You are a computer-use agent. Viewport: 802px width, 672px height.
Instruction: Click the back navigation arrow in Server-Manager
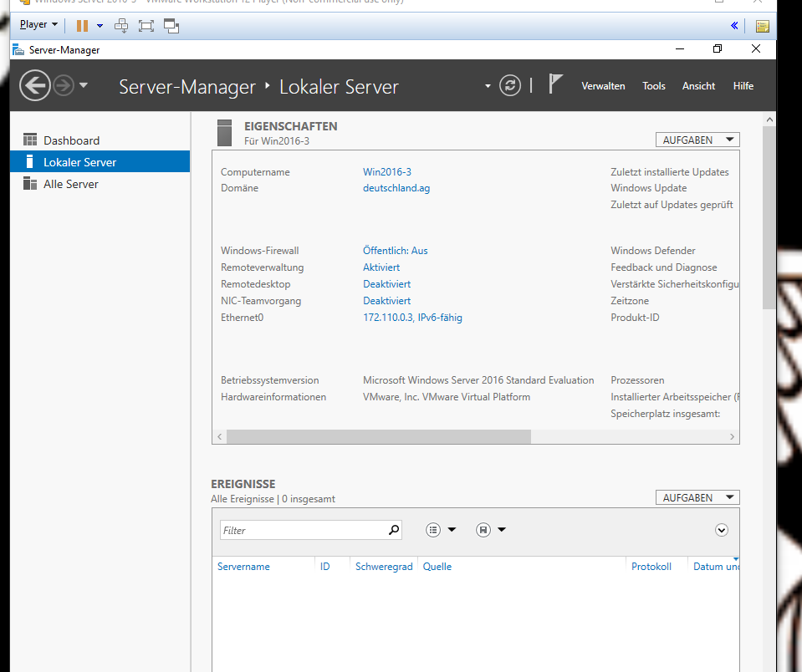(34, 85)
